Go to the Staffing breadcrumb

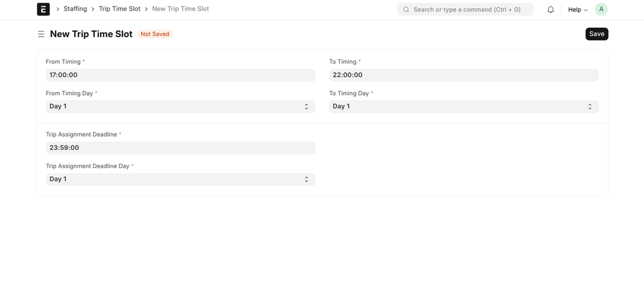[75, 9]
